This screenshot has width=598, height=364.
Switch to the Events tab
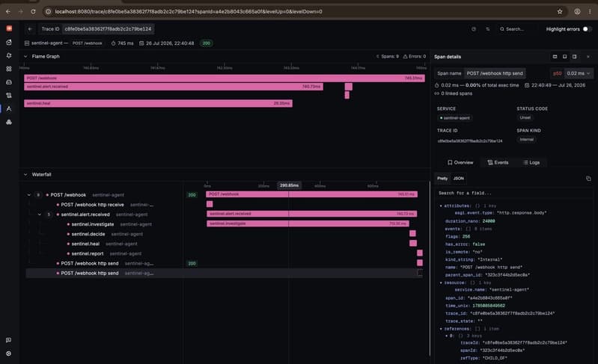498,163
